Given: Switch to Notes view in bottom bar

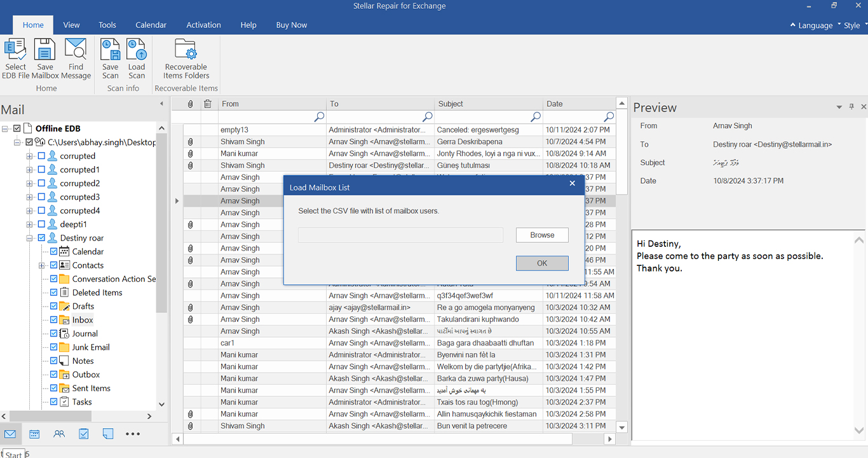Looking at the screenshot, I should tap(108, 434).
